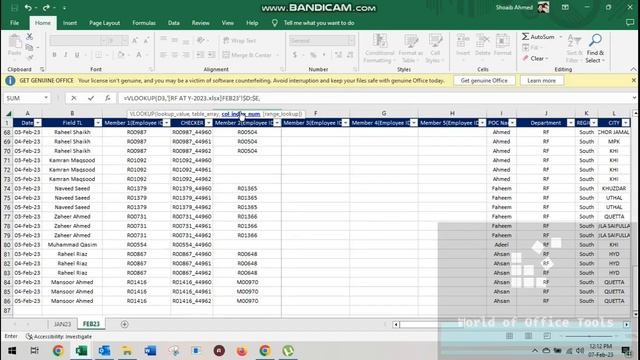The height and width of the screenshot is (360, 640).
Task: Switch to the Page Layout tab
Action: (104, 23)
